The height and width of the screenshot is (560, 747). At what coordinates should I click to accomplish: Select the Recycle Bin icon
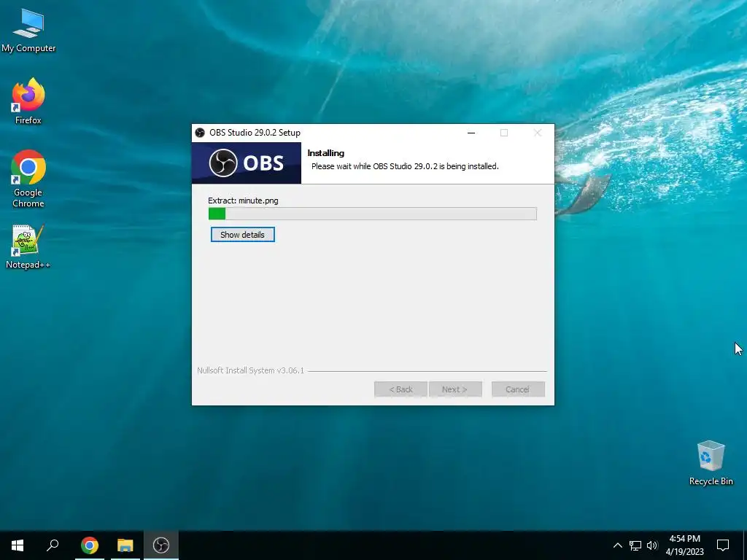coord(711,463)
